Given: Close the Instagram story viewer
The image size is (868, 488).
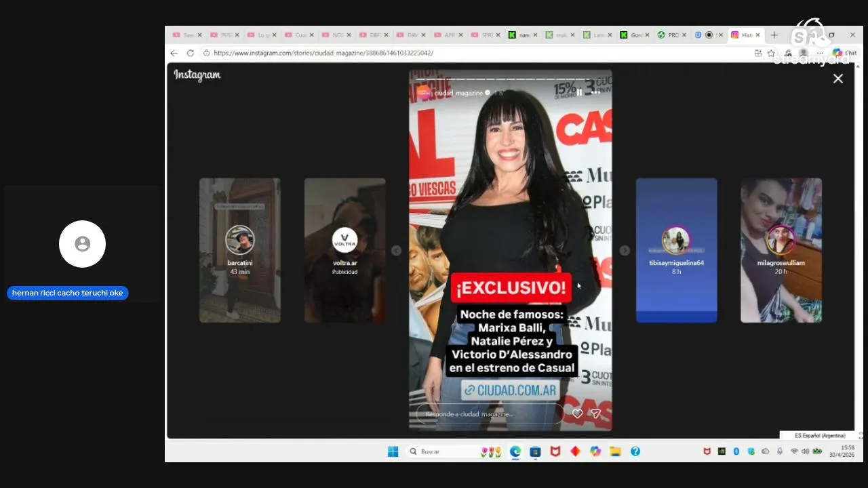Looking at the screenshot, I should pyautogui.click(x=838, y=79).
